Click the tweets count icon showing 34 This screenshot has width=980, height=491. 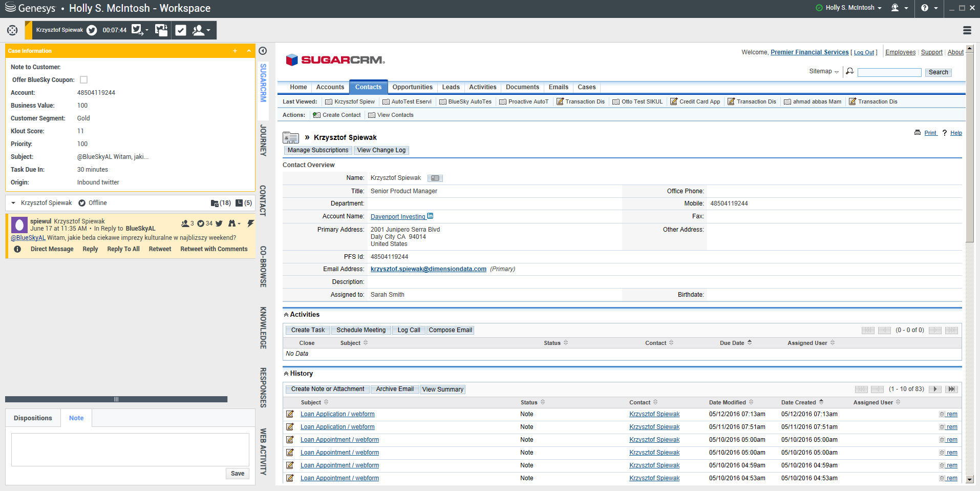click(201, 223)
